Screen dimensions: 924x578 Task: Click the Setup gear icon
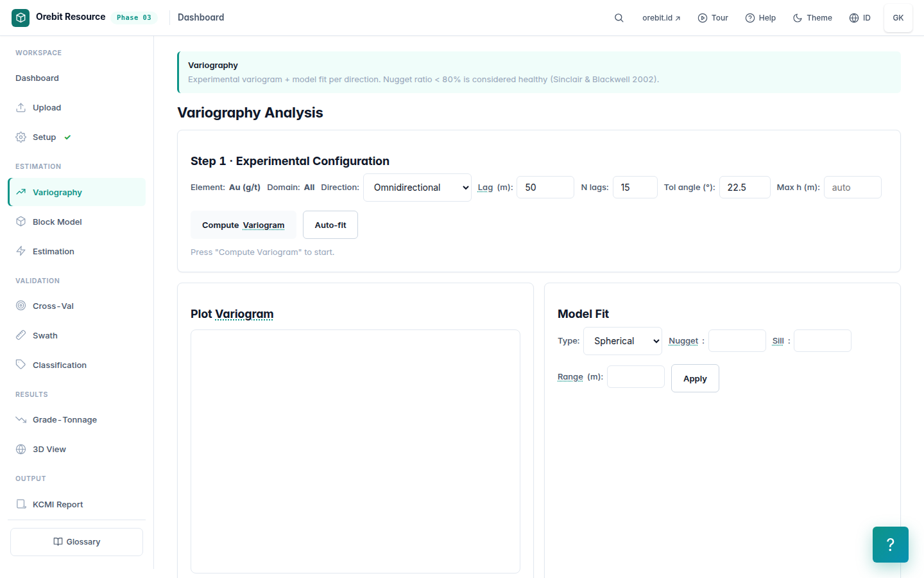click(x=21, y=137)
